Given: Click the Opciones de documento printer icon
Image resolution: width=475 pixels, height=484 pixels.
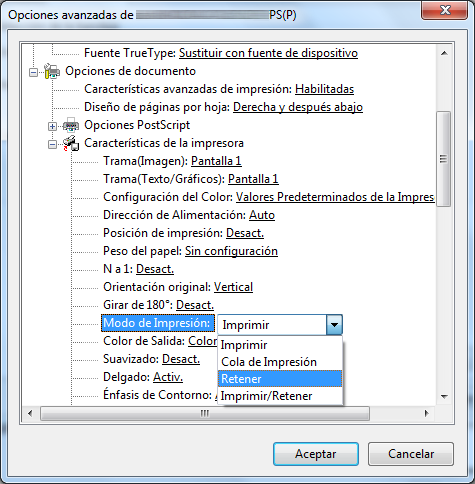Looking at the screenshot, I should [x=52, y=71].
